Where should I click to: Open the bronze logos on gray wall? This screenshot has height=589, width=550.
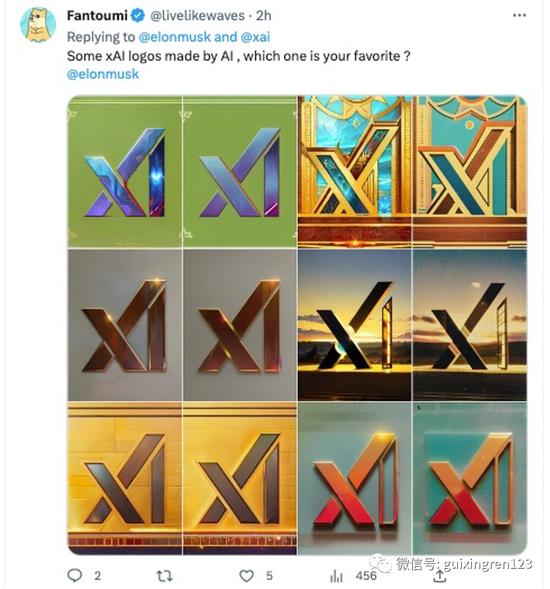coord(182,325)
